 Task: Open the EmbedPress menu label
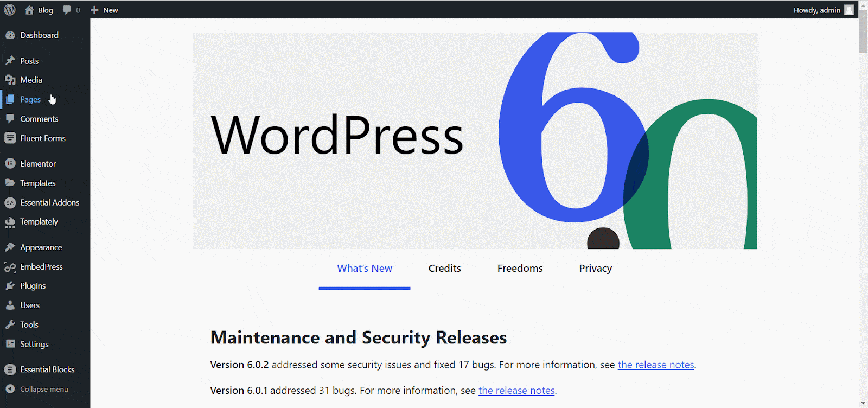pyautogui.click(x=41, y=266)
